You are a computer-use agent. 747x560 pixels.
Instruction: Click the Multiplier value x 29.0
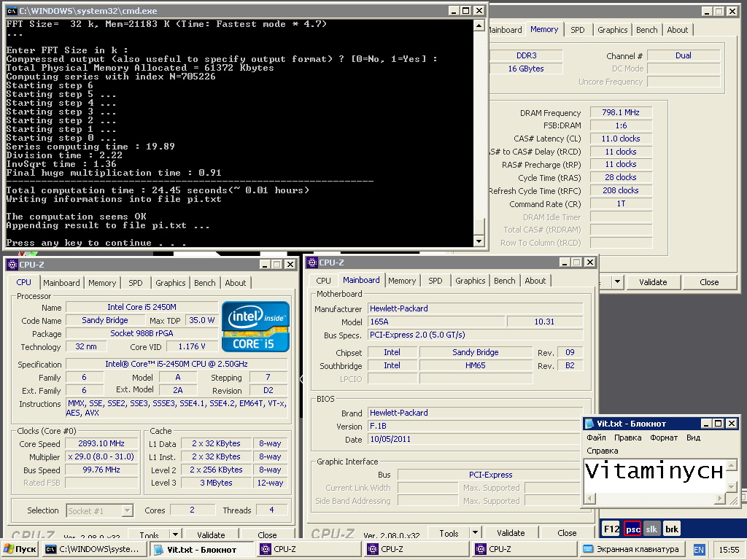[x=101, y=456]
